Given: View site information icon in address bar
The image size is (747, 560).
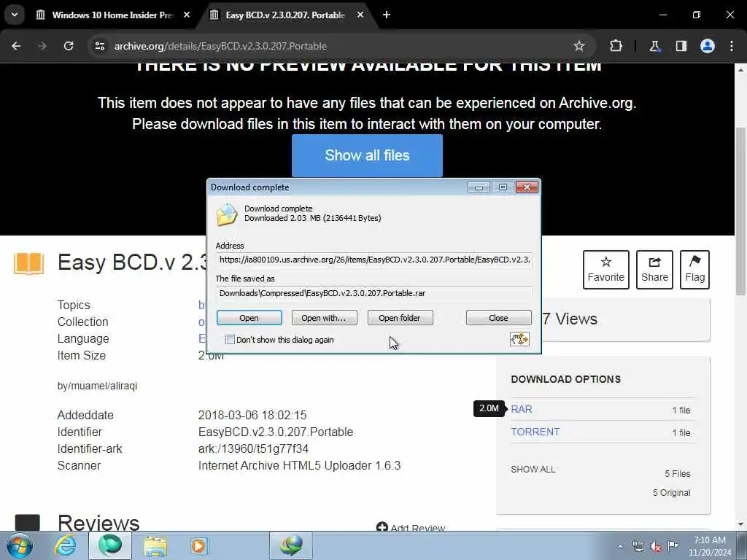Looking at the screenshot, I should (x=99, y=46).
